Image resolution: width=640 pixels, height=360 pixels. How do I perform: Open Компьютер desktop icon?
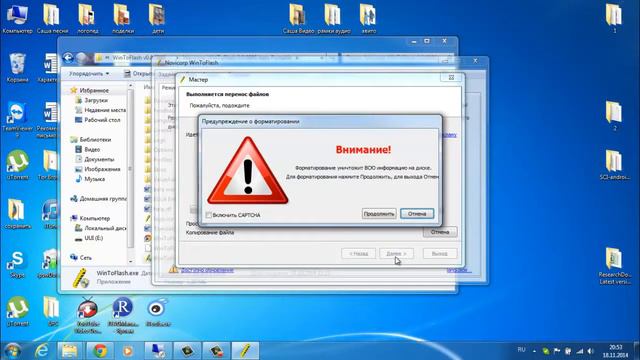point(17,18)
